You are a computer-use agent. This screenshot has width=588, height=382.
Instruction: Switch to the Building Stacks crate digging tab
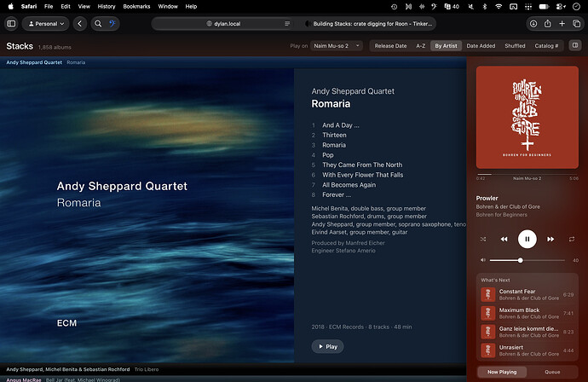click(x=367, y=24)
